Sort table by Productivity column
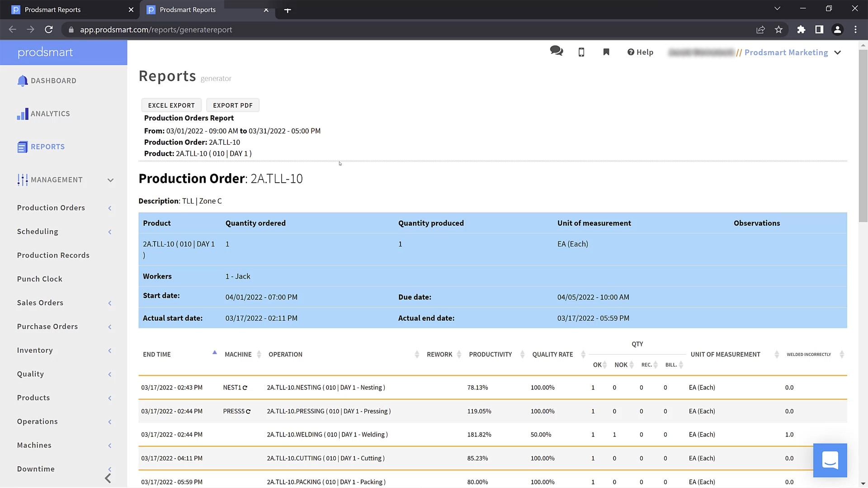The width and height of the screenshot is (868, 488). coord(490,354)
